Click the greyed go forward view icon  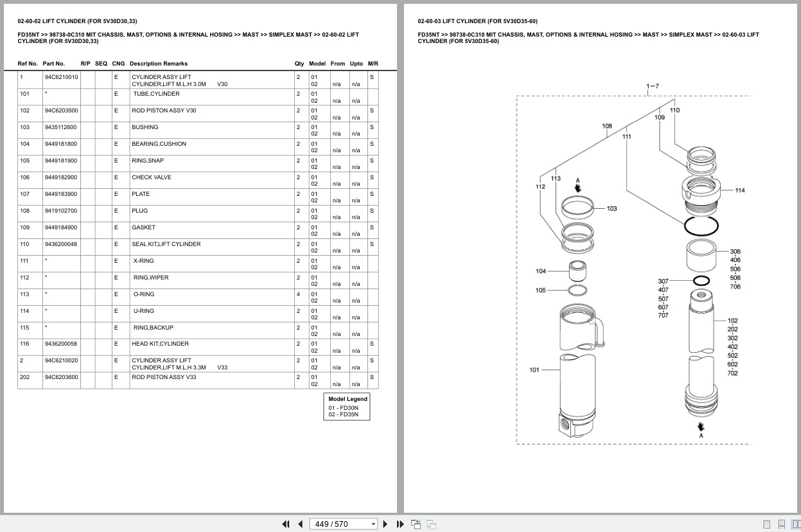pyautogui.click(x=432, y=524)
